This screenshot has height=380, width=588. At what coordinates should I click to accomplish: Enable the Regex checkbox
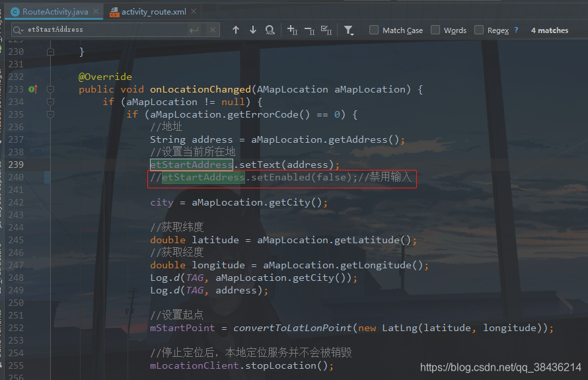coord(479,30)
